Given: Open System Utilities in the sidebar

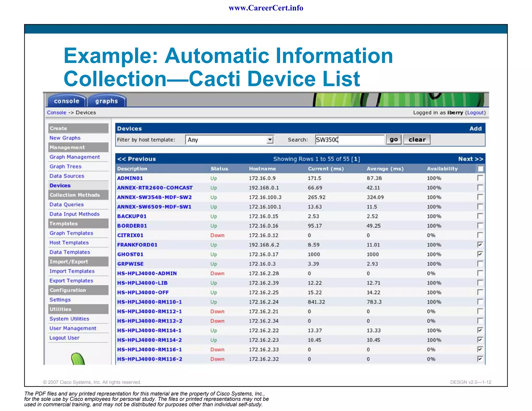Looking at the screenshot, I should click(x=69, y=319).
